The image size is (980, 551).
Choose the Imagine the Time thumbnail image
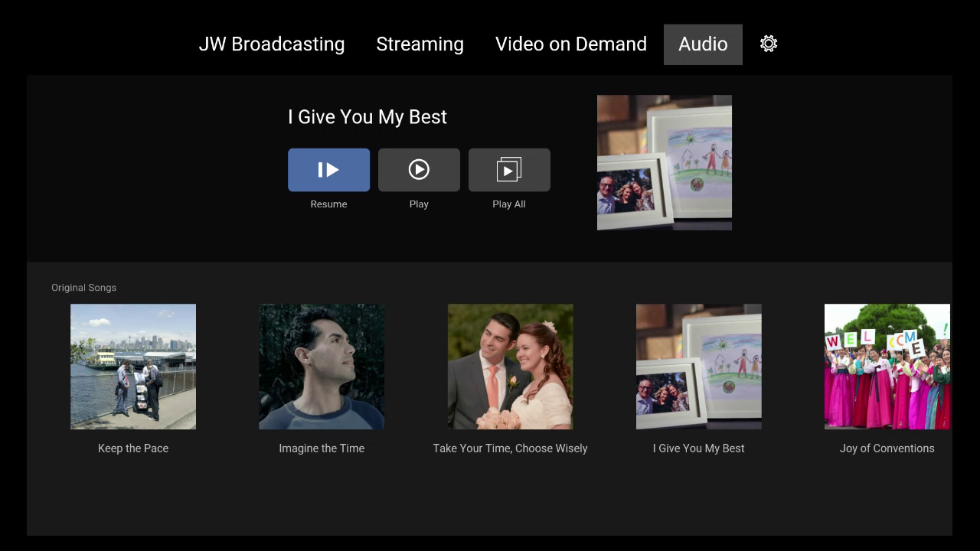click(x=322, y=367)
